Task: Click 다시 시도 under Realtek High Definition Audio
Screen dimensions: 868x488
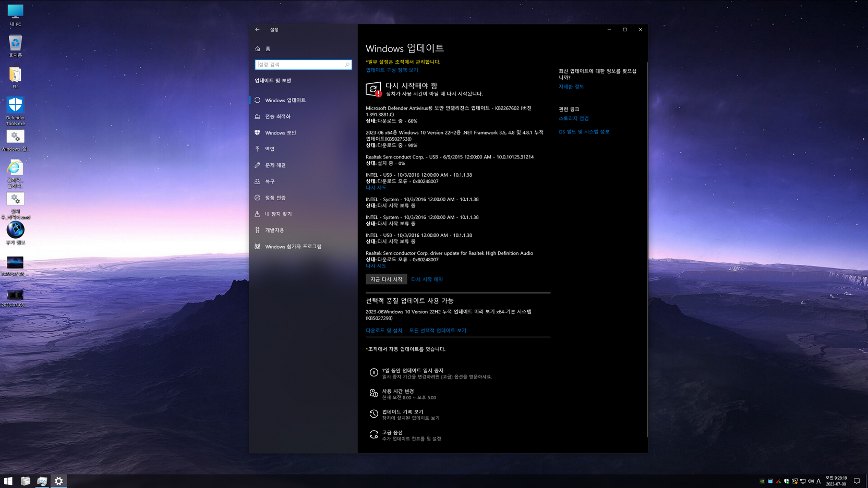Action: tap(376, 266)
